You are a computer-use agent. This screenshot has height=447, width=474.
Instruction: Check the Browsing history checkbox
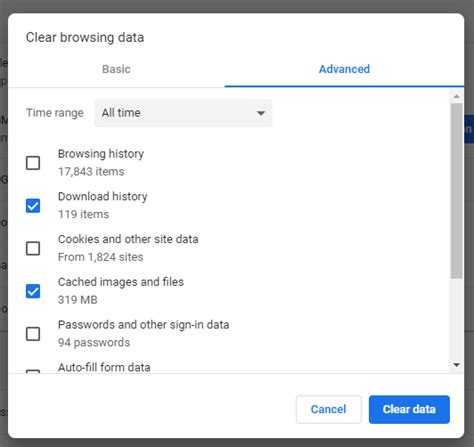click(33, 163)
